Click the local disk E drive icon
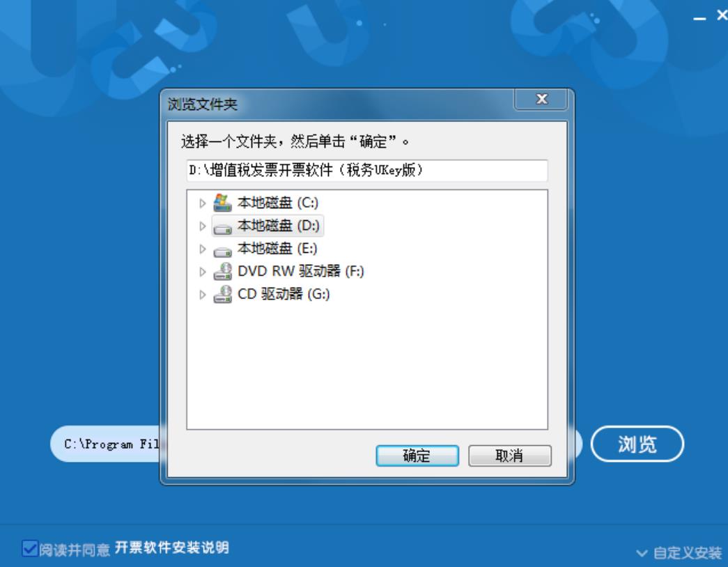The height and width of the screenshot is (567, 728). tap(222, 251)
